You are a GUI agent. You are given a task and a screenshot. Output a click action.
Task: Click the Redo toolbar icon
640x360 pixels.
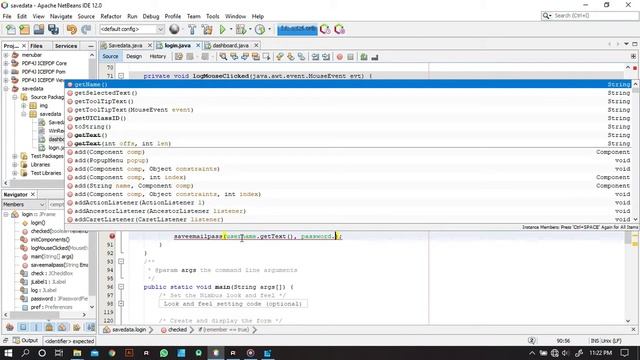coord(86,29)
